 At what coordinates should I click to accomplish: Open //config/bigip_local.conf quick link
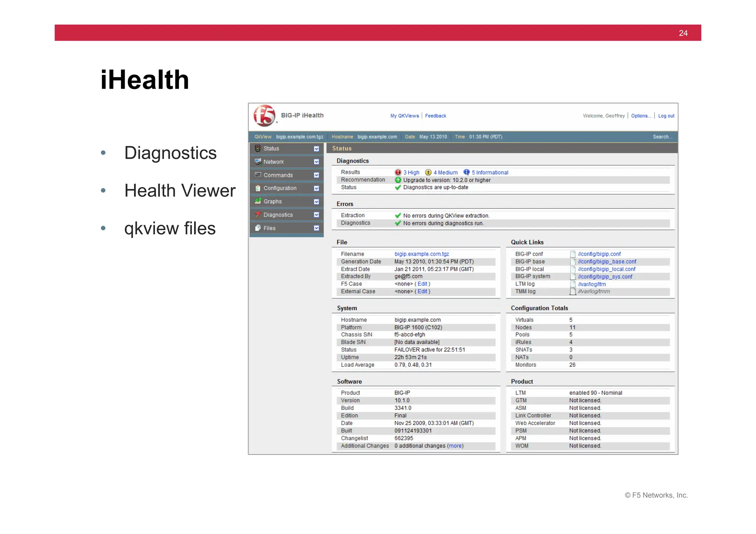(607, 269)
